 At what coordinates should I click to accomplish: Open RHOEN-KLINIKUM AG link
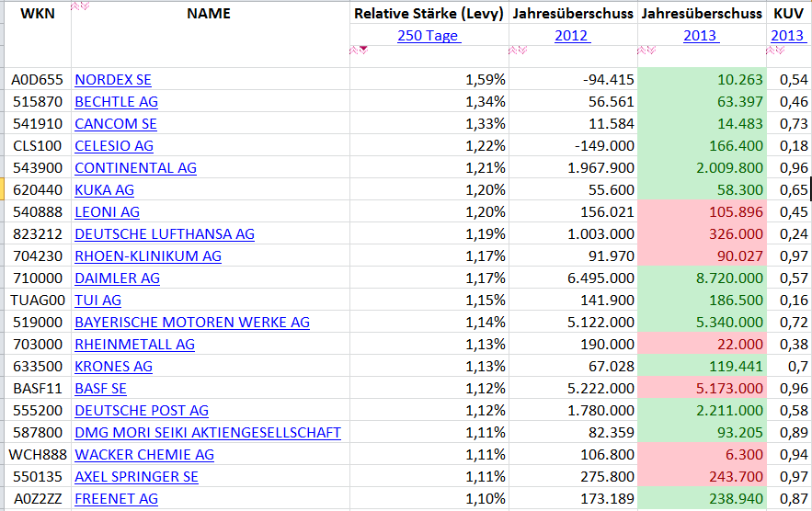pos(148,256)
